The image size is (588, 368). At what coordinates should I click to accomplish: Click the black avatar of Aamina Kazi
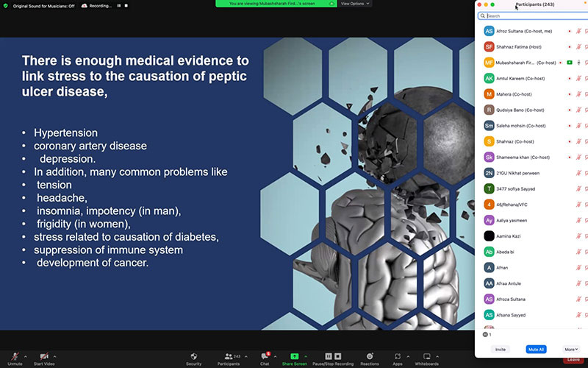click(x=489, y=236)
